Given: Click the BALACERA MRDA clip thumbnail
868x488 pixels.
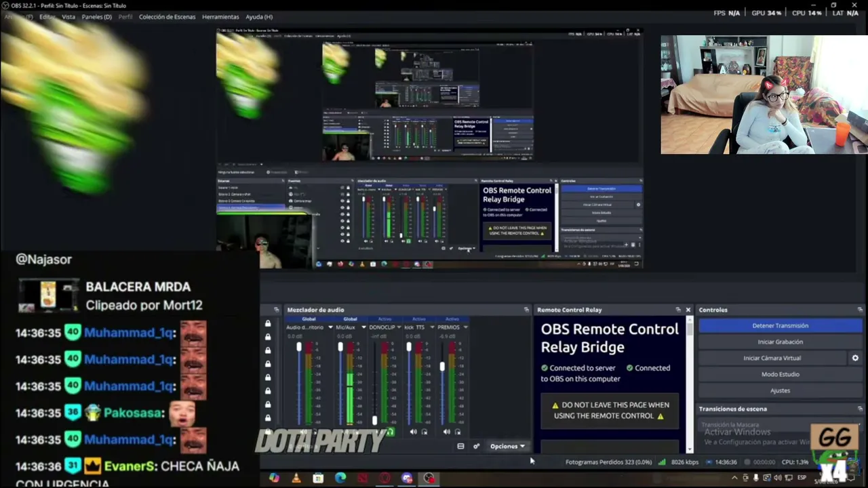Looking at the screenshot, I should click(x=48, y=296).
